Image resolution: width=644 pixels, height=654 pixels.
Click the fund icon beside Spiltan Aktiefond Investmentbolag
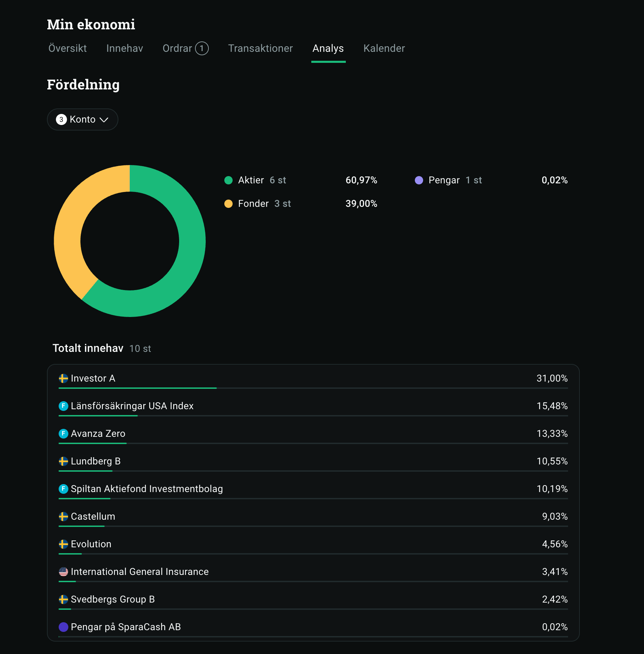64,489
